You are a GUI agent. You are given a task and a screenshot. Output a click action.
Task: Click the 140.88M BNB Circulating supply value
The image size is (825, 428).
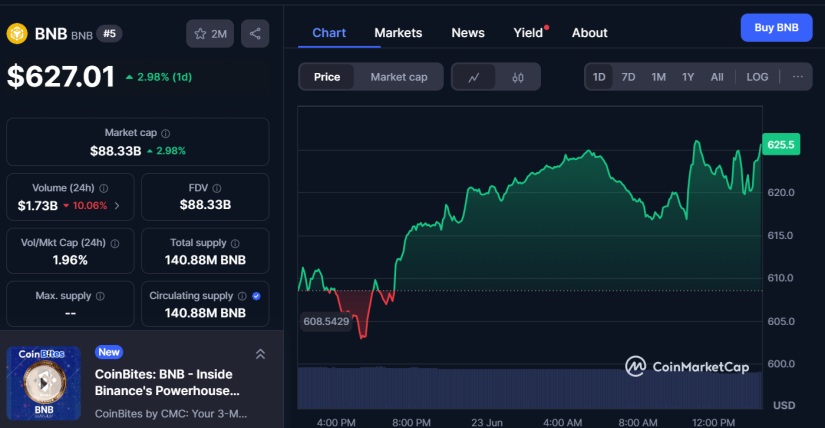[205, 313]
